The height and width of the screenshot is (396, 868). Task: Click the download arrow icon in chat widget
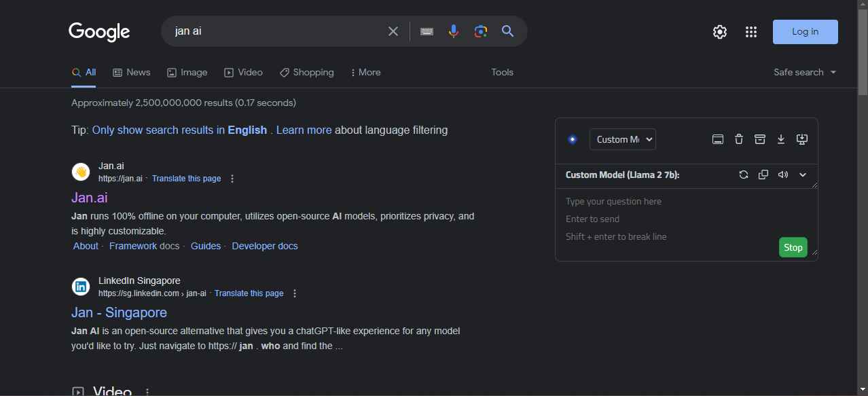pos(781,139)
